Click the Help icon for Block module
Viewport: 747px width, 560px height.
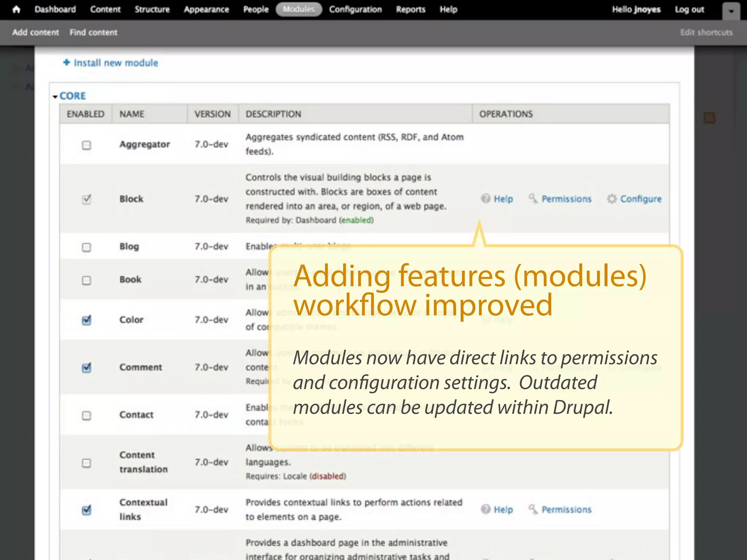(485, 199)
